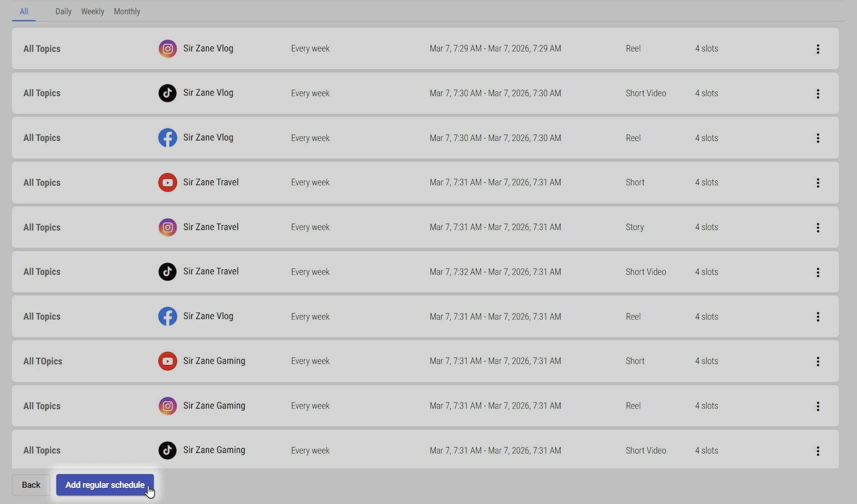This screenshot has width=857, height=504.
Task: Click YouTube icon for Sir Zane Gaming
Action: [x=167, y=361]
